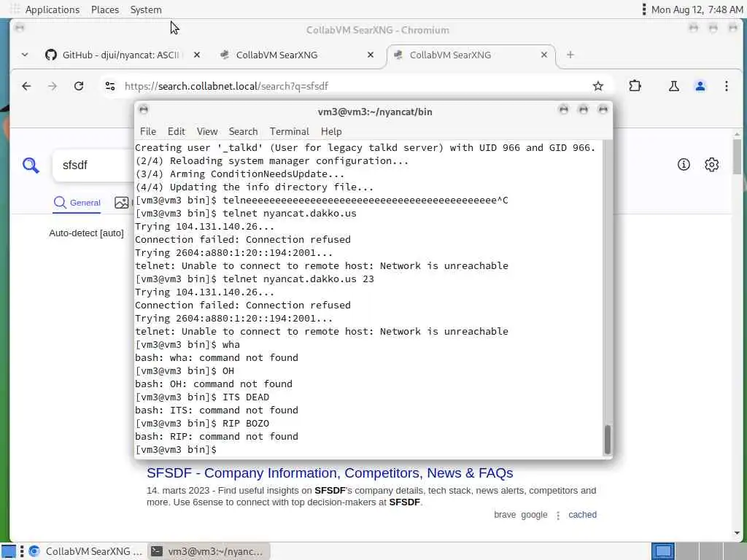Open SearXNG about info icon

(x=684, y=165)
